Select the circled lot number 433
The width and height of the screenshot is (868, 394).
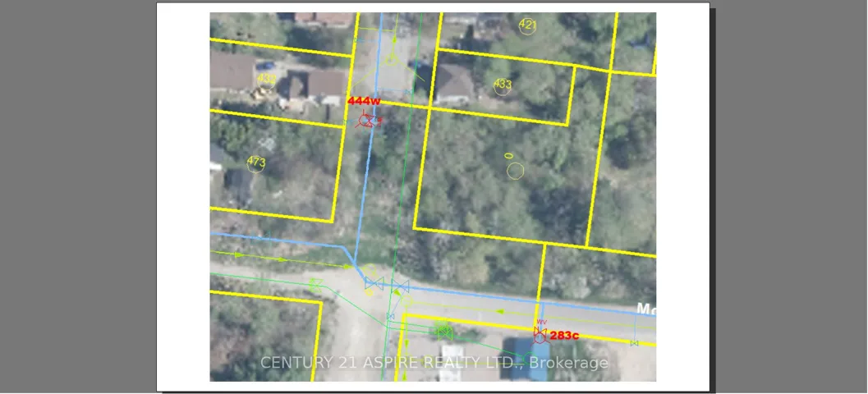502,85
